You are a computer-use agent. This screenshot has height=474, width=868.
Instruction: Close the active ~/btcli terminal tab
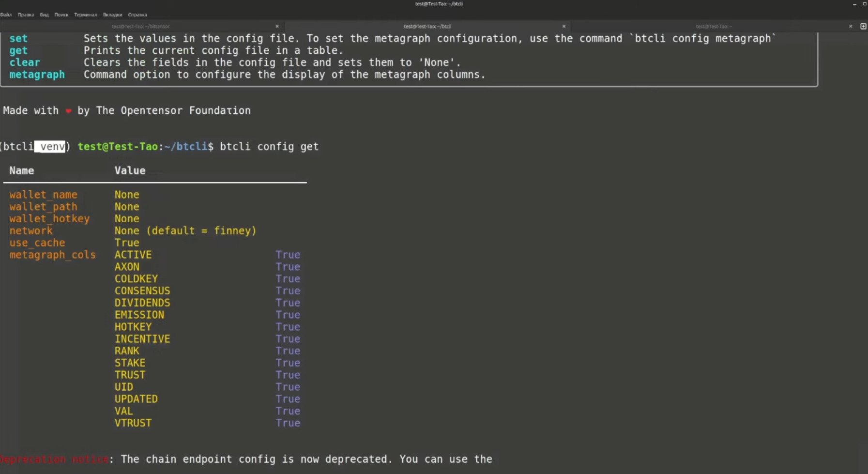pos(563,26)
